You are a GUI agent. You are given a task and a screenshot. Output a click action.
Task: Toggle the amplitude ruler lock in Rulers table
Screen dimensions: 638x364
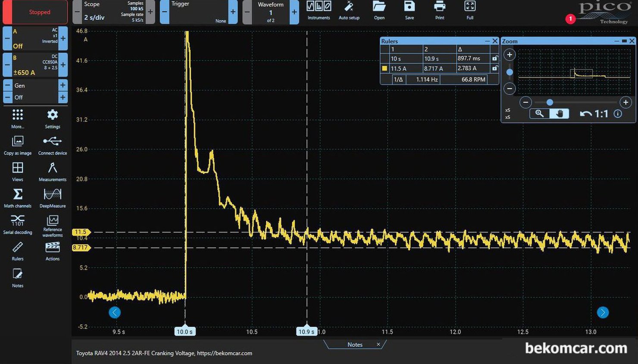(x=495, y=68)
